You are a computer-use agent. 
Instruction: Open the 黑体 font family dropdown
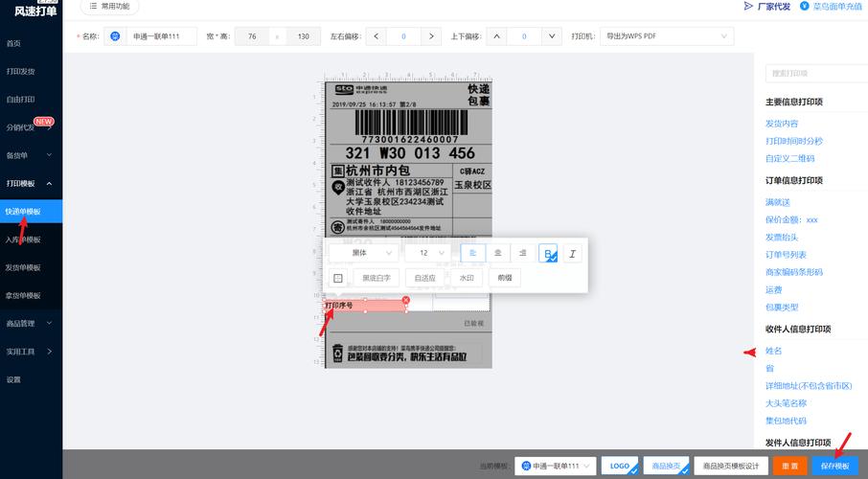pos(364,253)
